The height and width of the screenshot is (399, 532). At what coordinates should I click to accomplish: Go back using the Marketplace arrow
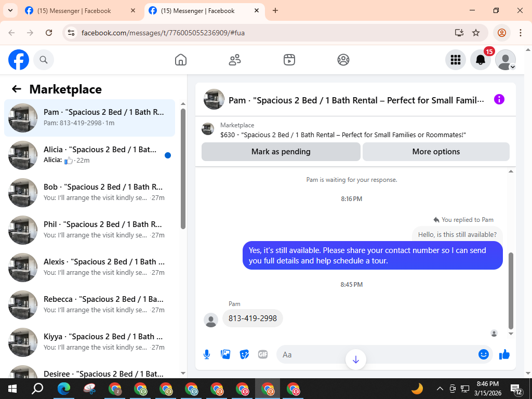[x=17, y=89]
